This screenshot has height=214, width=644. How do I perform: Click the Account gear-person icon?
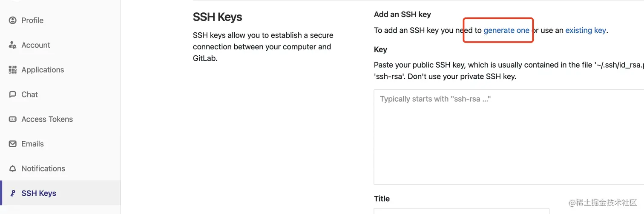click(x=13, y=45)
